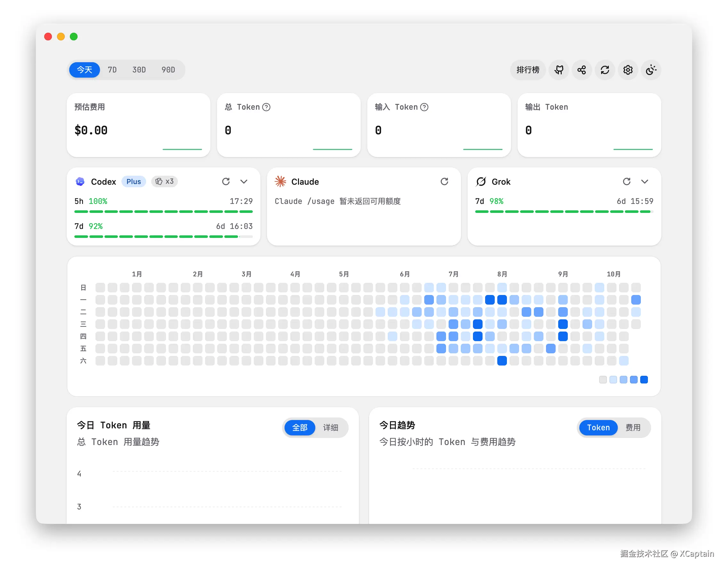This screenshot has width=728, height=572.
Task: Click the text 'Claude /usage 暂未返回可用额度'
Action: pos(337,201)
